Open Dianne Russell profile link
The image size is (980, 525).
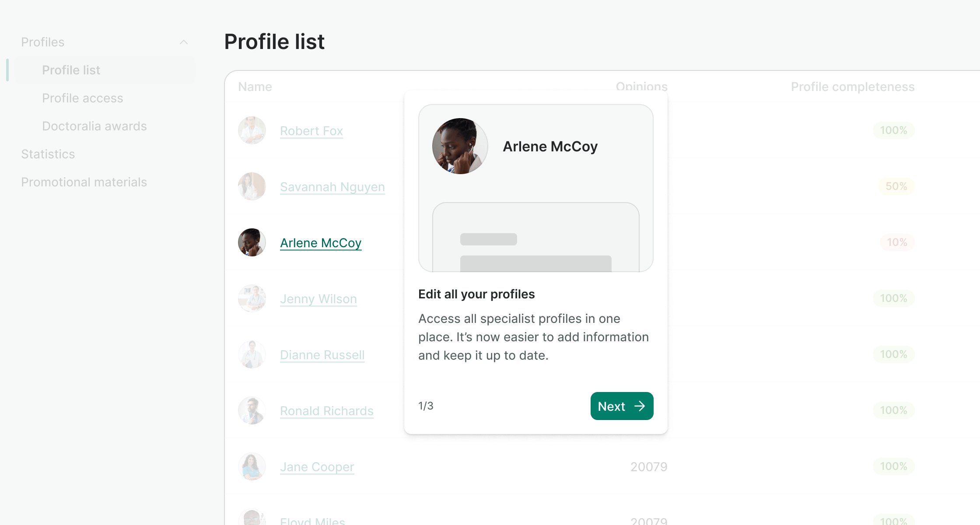[322, 355]
